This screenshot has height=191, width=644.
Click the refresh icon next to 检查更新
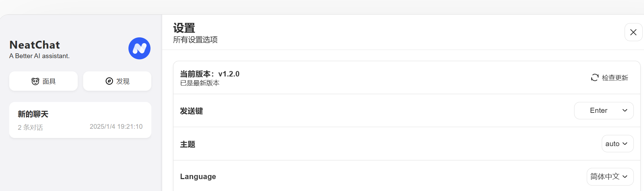[595, 77]
